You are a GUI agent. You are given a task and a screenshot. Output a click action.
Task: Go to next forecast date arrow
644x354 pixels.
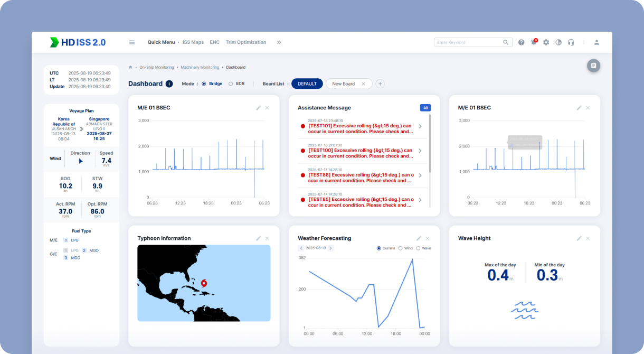point(331,248)
